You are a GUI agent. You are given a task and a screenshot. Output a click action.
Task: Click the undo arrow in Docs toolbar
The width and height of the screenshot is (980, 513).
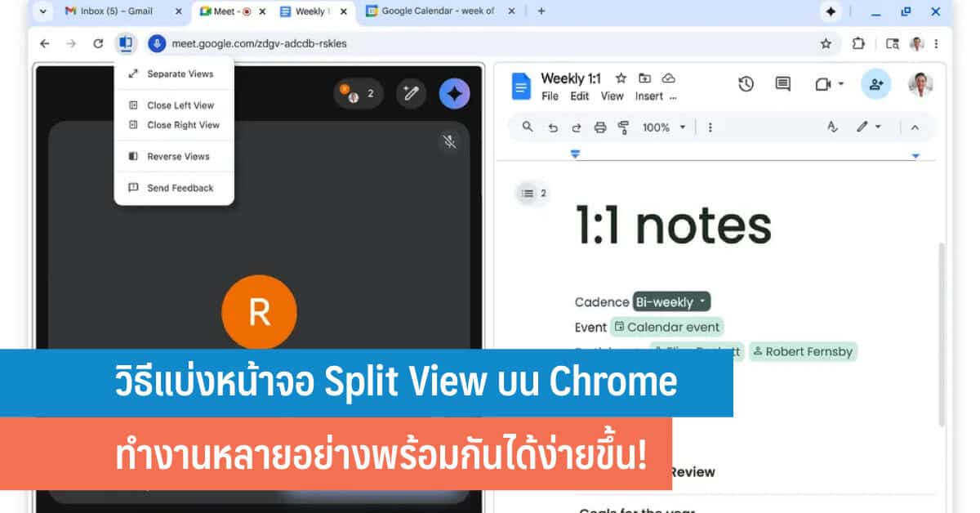coord(553,127)
